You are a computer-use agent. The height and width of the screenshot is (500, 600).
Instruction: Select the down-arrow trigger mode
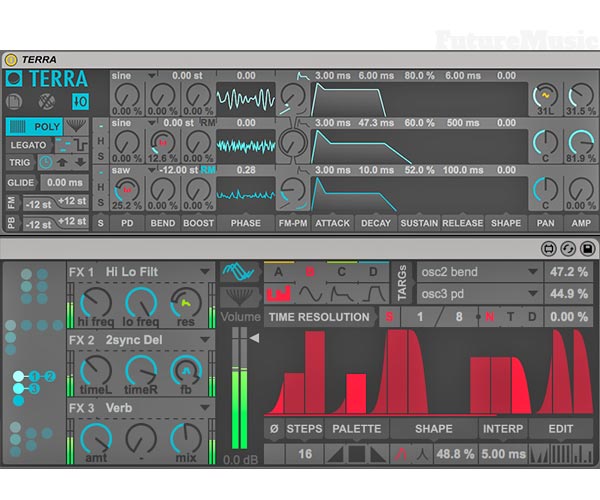click(x=80, y=163)
